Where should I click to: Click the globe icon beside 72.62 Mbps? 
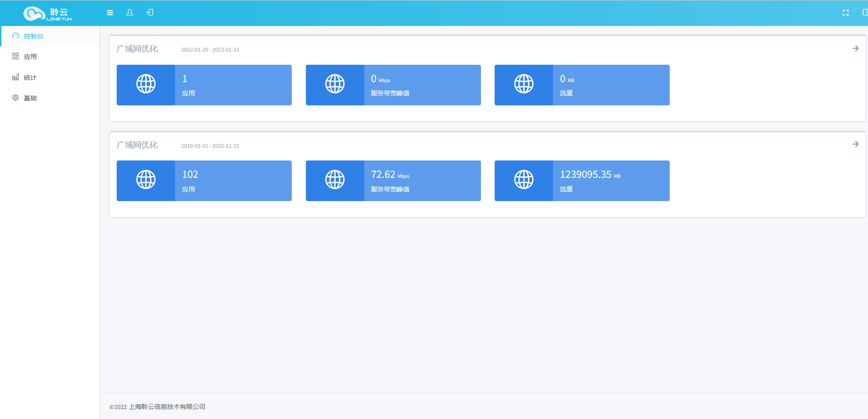pos(335,180)
